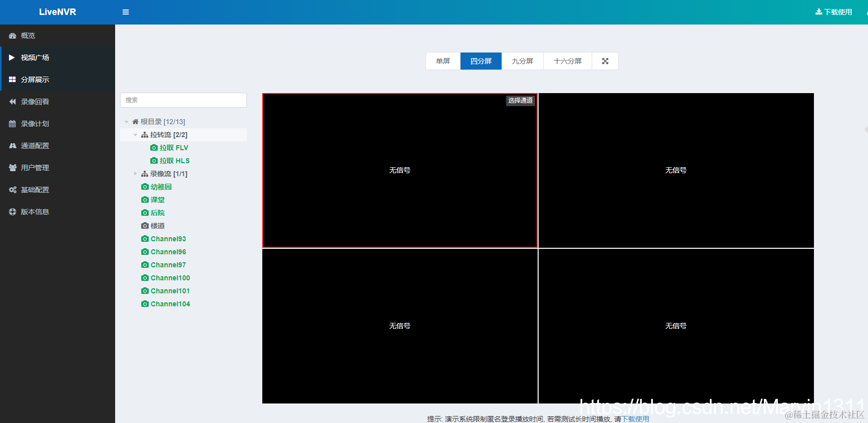Select the Channel101 channel

tap(170, 291)
